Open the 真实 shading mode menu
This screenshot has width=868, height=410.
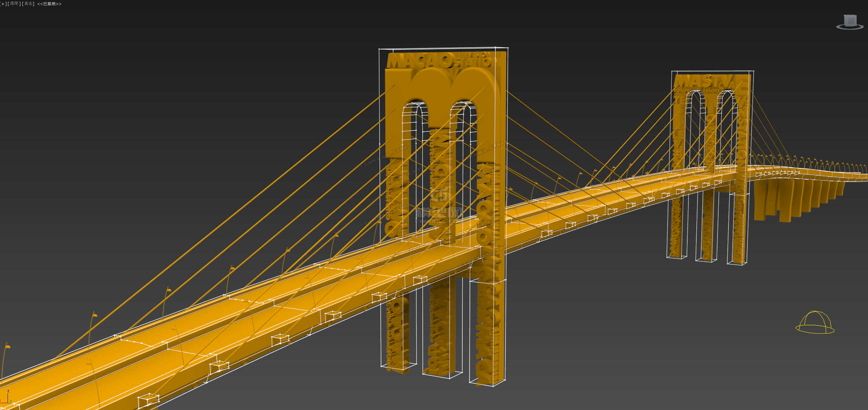(28, 4)
